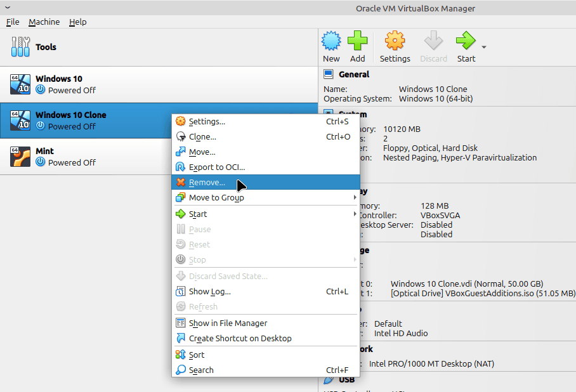Click the Windows 10 Clone VM icon
The height and width of the screenshot is (392, 576).
point(20,120)
